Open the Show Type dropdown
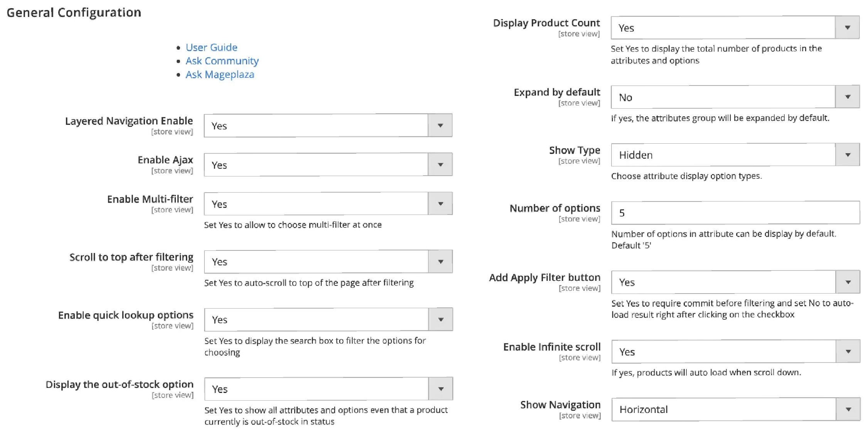The height and width of the screenshot is (433, 868). coord(735,154)
